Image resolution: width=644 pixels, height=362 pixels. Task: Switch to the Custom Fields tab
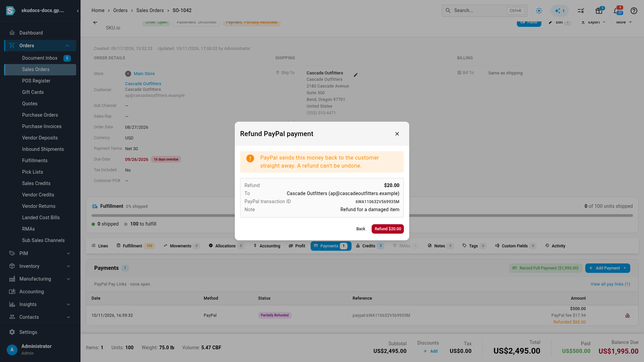516,246
